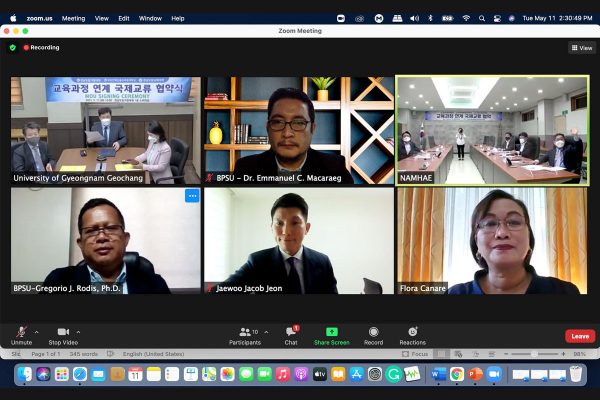The image size is (600, 400).
Task: Open Finder from the dock
Action: point(26,374)
